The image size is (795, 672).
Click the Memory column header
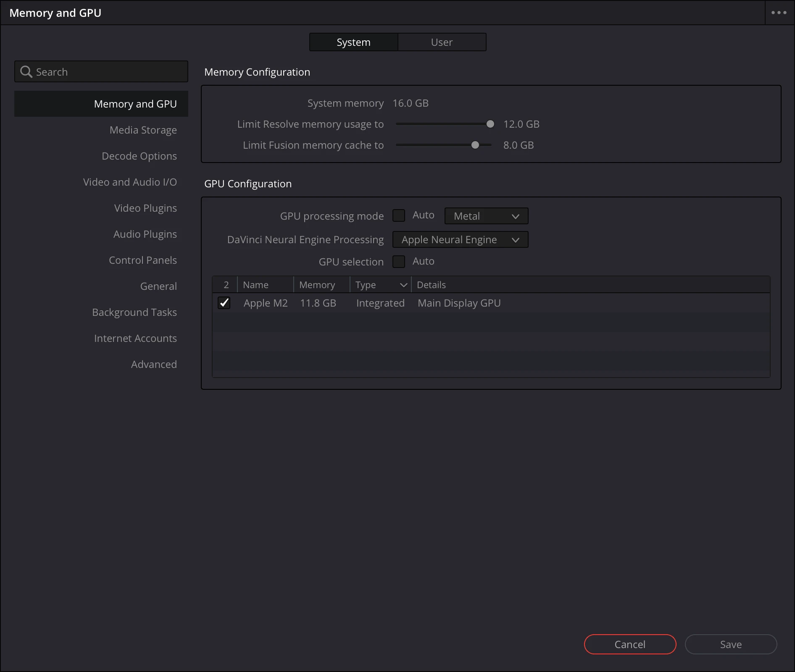pos(322,285)
